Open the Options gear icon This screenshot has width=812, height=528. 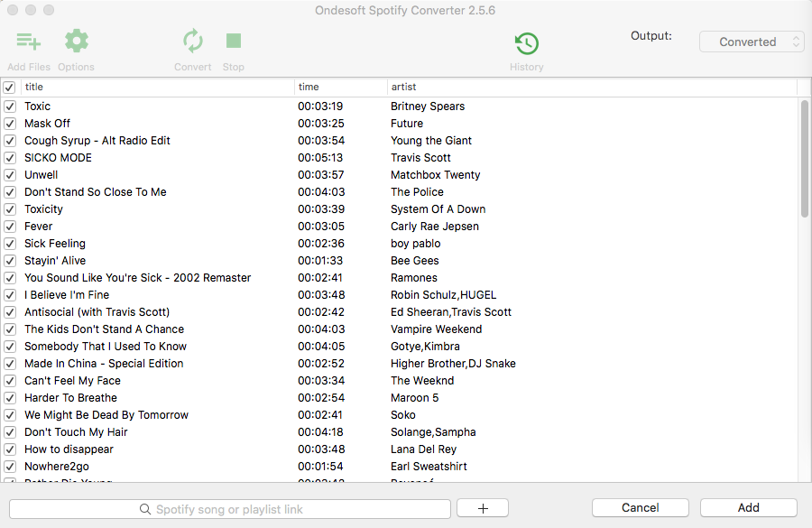pyautogui.click(x=77, y=41)
